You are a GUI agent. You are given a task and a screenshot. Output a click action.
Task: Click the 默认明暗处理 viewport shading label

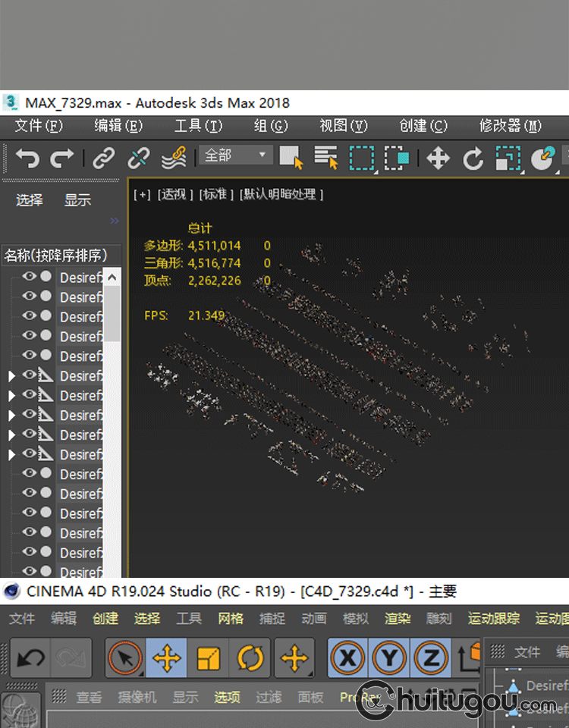pos(281,194)
